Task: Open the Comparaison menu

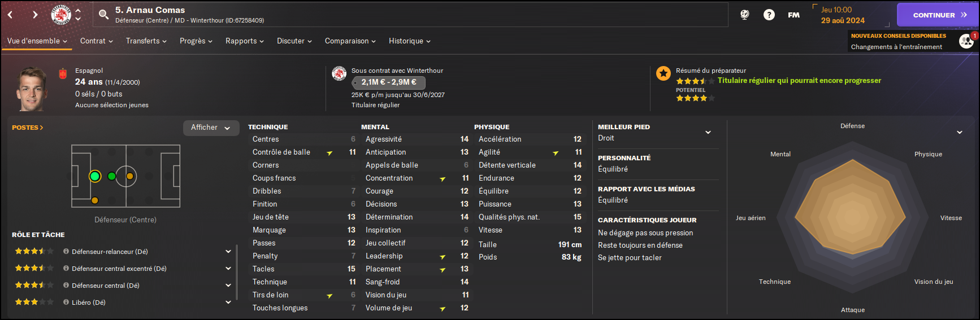Action: tap(350, 41)
